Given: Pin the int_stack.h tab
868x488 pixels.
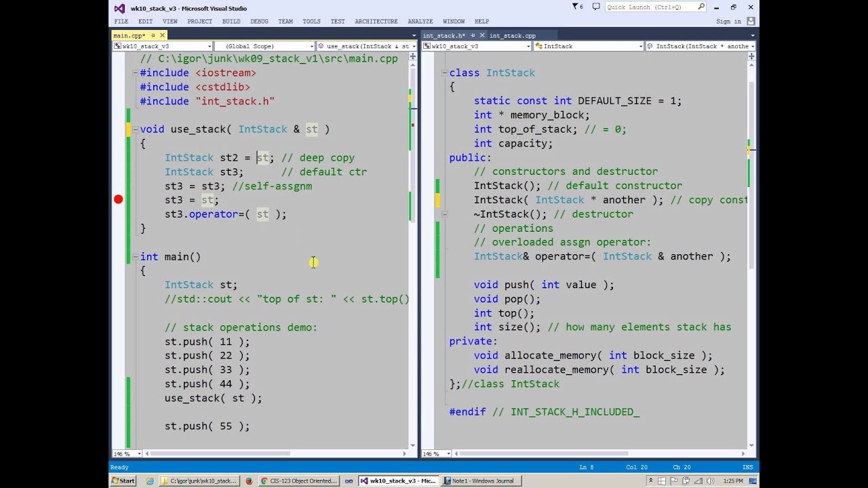Looking at the screenshot, I should point(473,35).
